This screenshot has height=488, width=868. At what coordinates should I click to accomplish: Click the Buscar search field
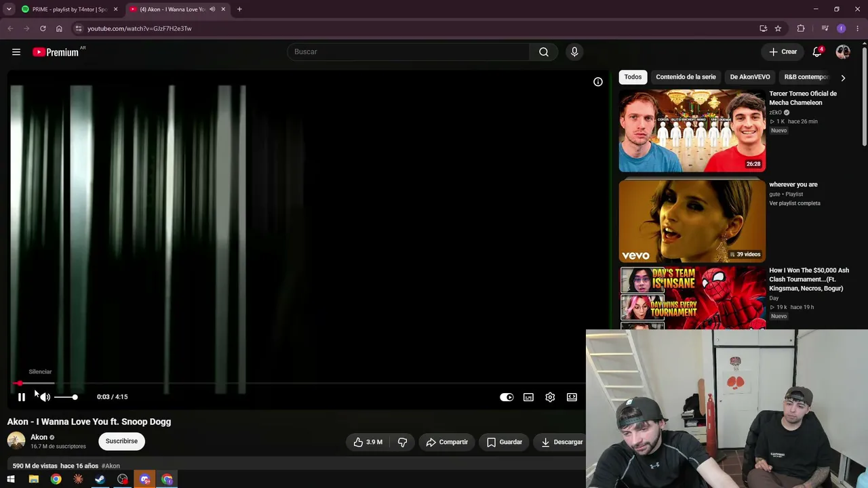pyautogui.click(x=410, y=52)
